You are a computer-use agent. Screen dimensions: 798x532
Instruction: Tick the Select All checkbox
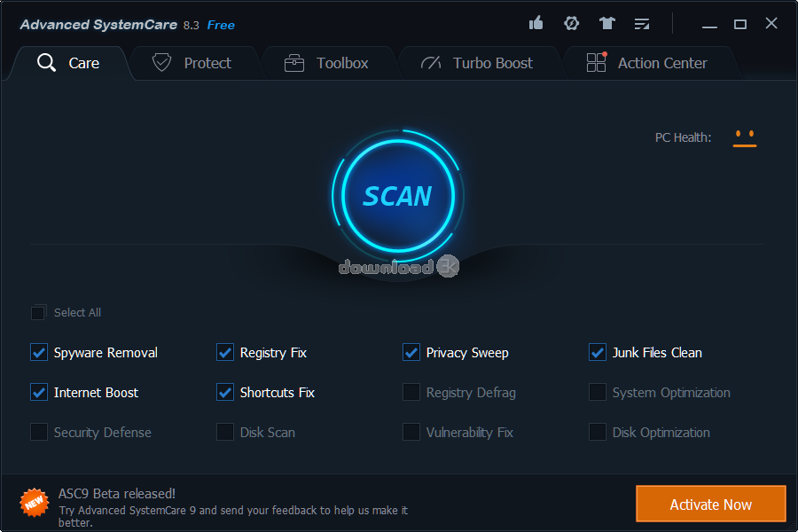click(x=38, y=313)
